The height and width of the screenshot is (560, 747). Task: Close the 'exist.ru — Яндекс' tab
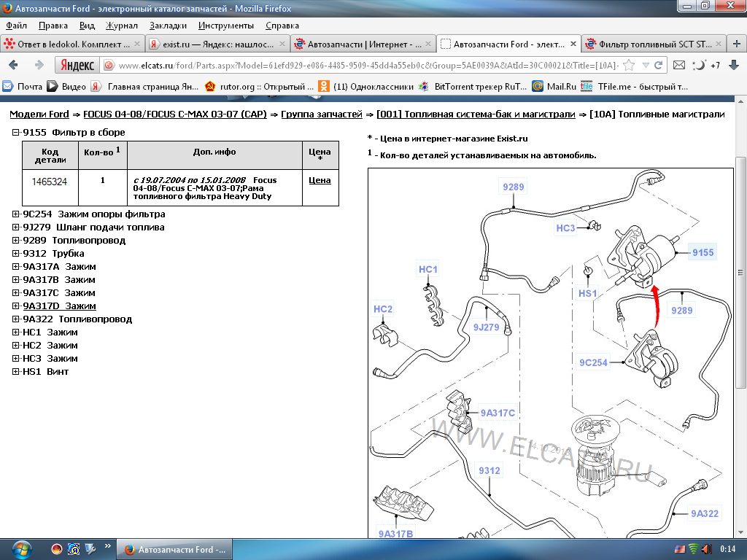tap(282, 44)
